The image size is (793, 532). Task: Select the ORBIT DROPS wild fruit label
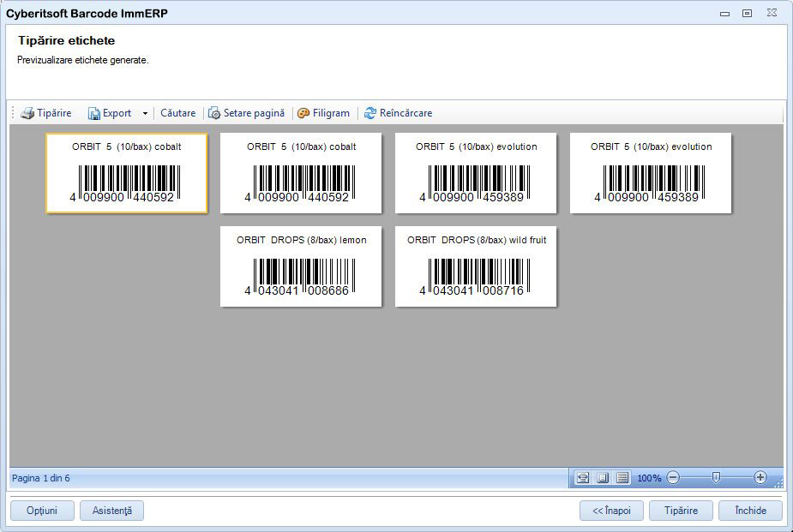(x=476, y=266)
